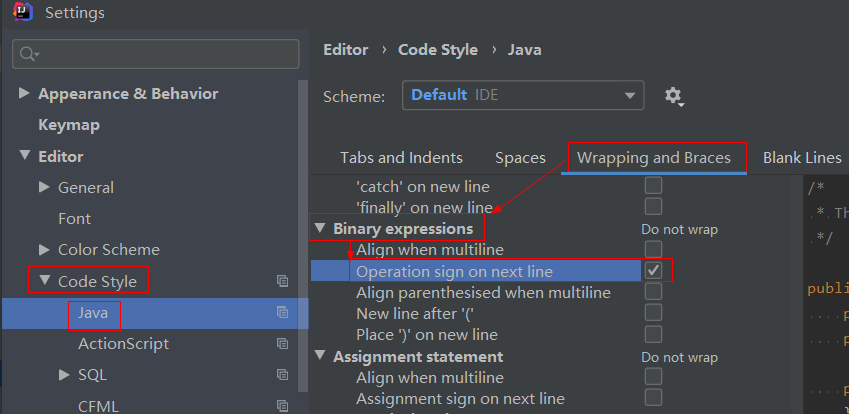This screenshot has width=849, height=414.
Task: Expand the Color Scheme node
Action: coord(44,249)
